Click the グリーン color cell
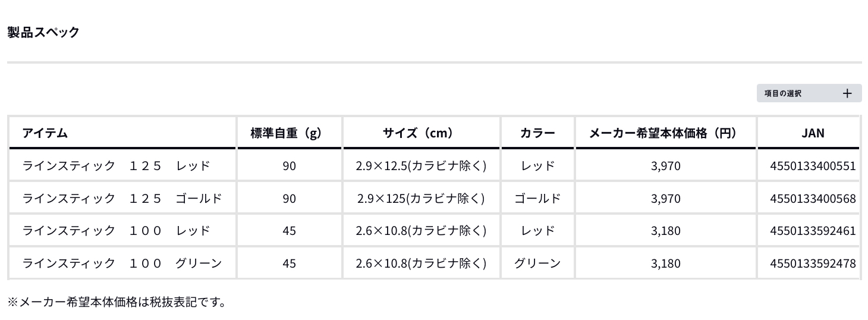This screenshot has width=868, height=320. (x=537, y=263)
